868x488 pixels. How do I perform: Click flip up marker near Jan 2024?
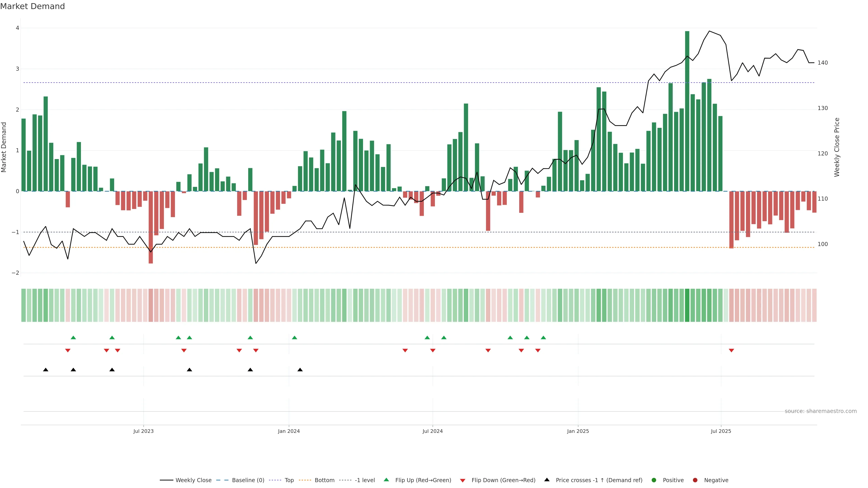coord(295,338)
